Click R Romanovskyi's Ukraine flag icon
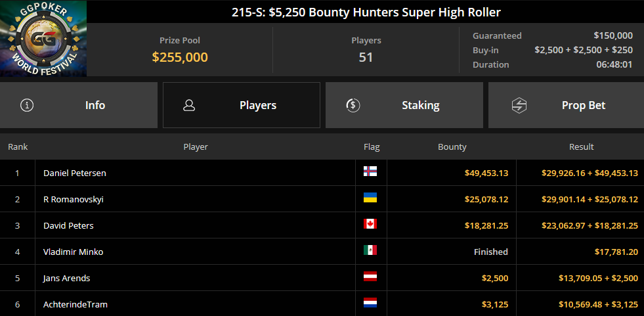This screenshot has height=316, width=644. coord(370,198)
